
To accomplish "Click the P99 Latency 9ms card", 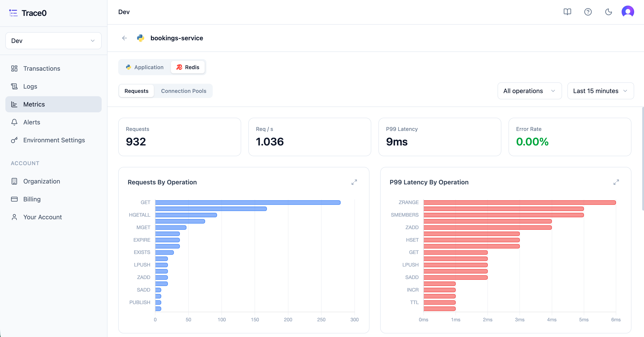I will tap(440, 137).
